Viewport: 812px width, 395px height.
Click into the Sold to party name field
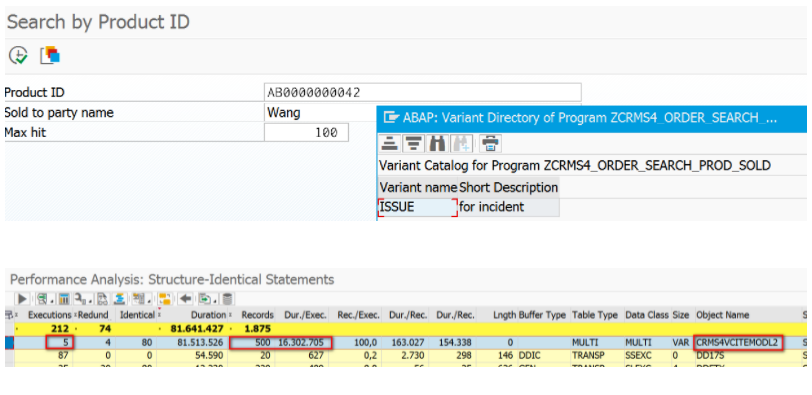(x=321, y=112)
